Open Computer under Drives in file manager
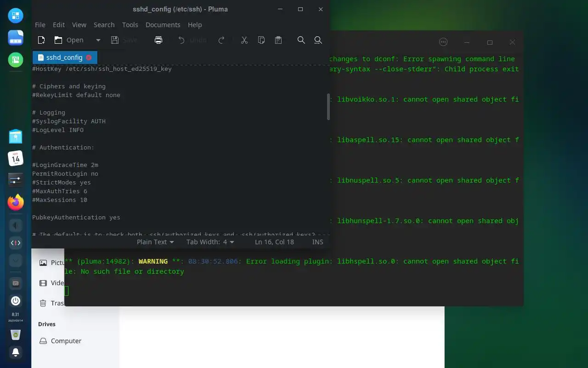 coord(60,341)
